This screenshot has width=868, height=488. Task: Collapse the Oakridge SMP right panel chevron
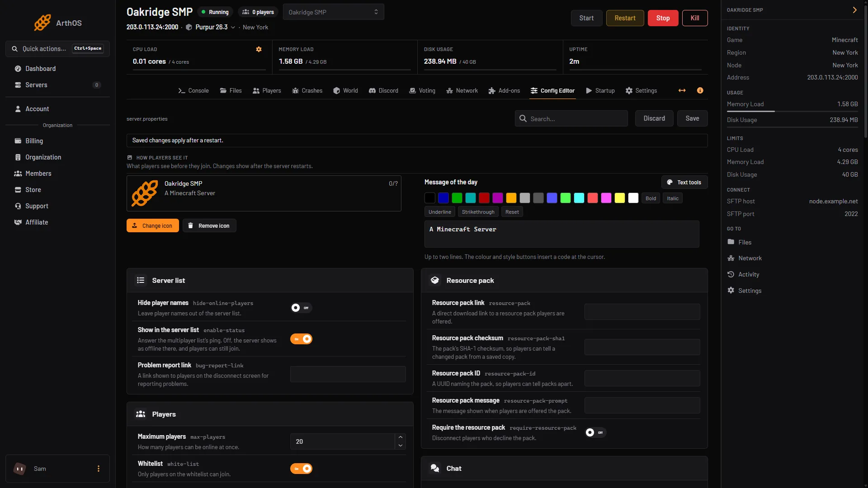coord(854,10)
